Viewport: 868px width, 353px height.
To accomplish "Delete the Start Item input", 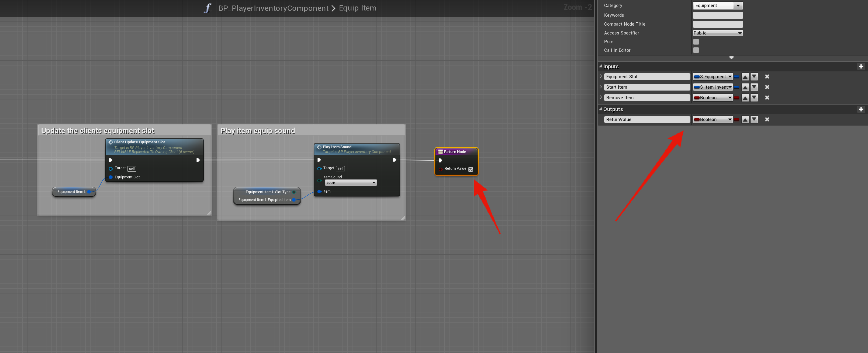I will click(767, 87).
